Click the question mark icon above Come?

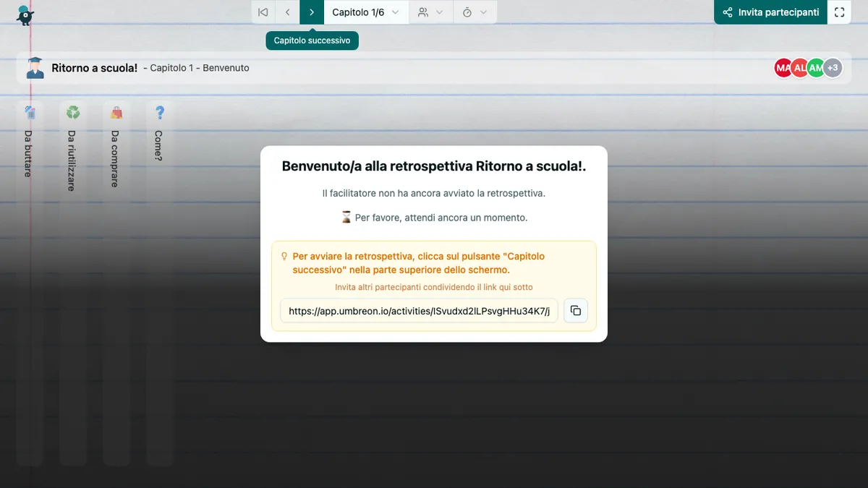tap(159, 112)
